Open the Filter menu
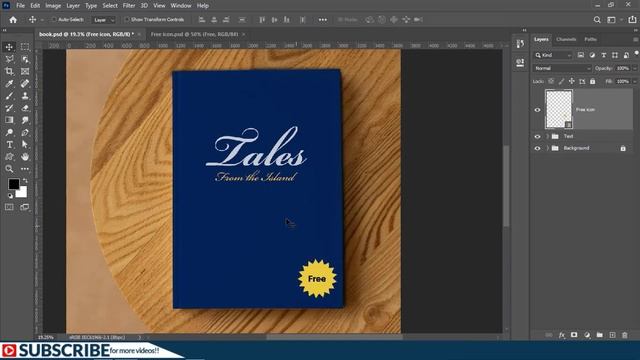 [x=129, y=6]
